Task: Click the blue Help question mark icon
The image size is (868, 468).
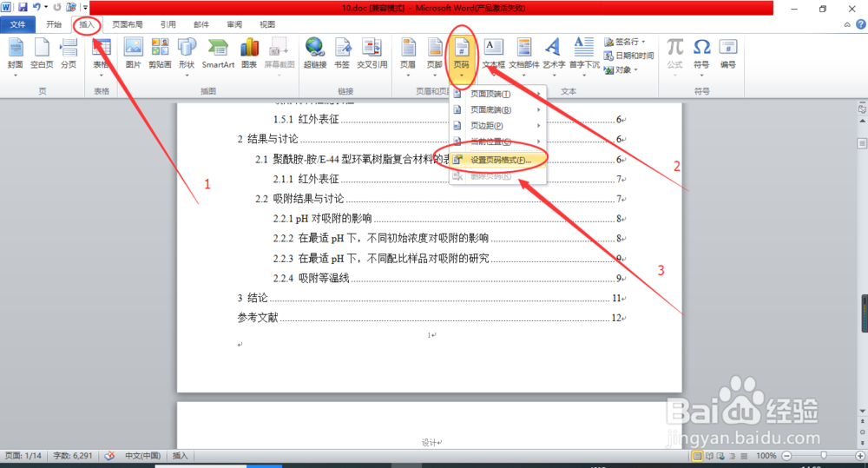Action: (x=861, y=24)
